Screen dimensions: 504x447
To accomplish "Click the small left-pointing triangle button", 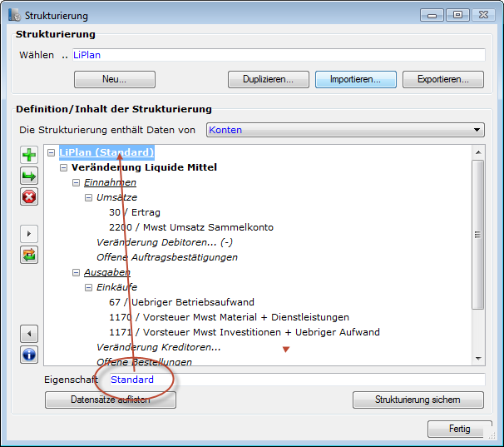I will [x=29, y=334].
